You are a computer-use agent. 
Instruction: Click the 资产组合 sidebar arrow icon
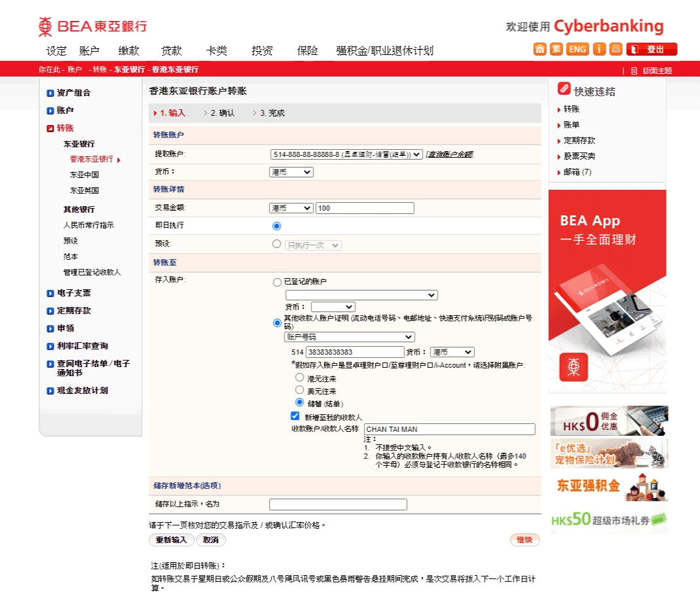click(x=50, y=93)
